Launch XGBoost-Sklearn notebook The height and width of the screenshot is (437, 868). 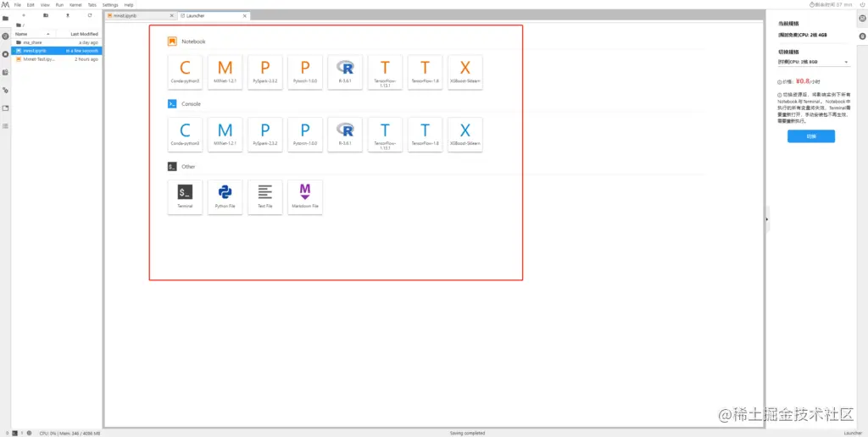pyautogui.click(x=465, y=73)
